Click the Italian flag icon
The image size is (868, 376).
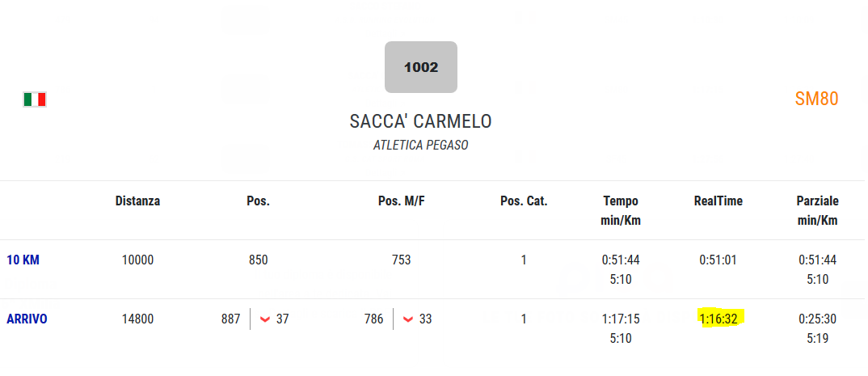click(x=34, y=99)
